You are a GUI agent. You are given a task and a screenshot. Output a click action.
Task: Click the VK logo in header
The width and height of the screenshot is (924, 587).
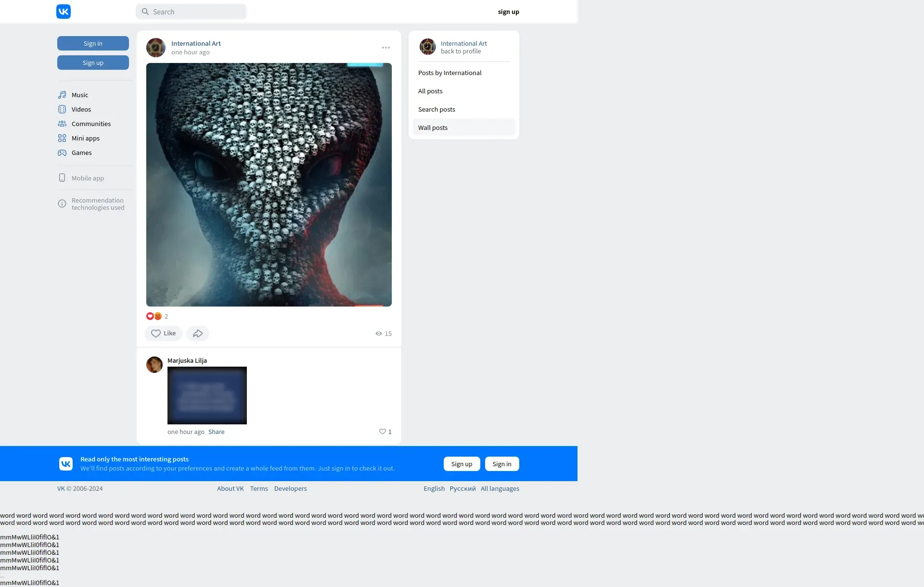[64, 12]
